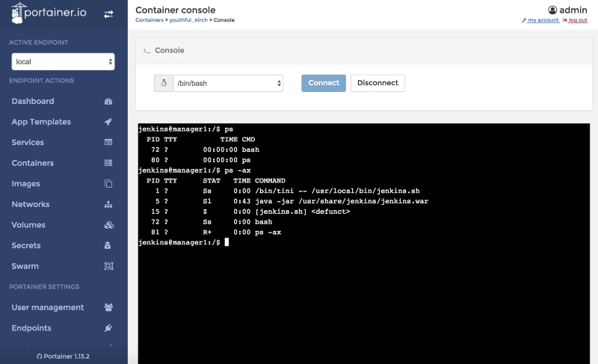The image size is (598, 364).
Task: Click the App Templates rocket icon
Action: (108, 122)
